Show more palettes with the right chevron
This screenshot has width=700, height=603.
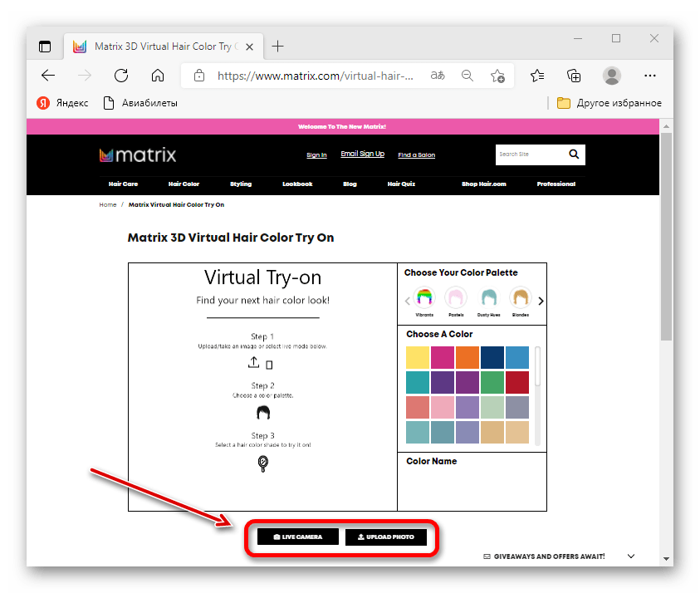[x=541, y=301]
